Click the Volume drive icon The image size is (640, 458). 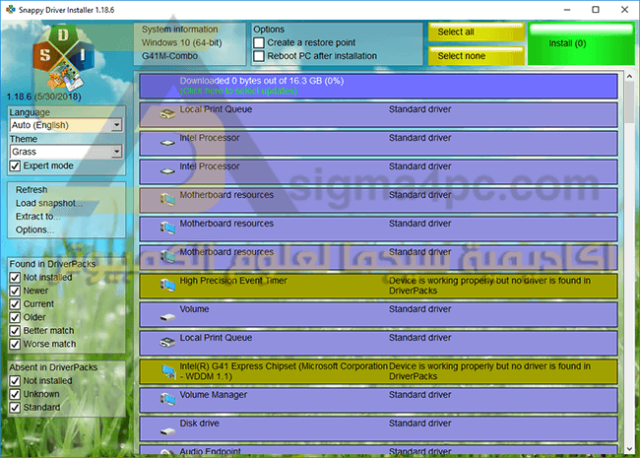click(168, 317)
